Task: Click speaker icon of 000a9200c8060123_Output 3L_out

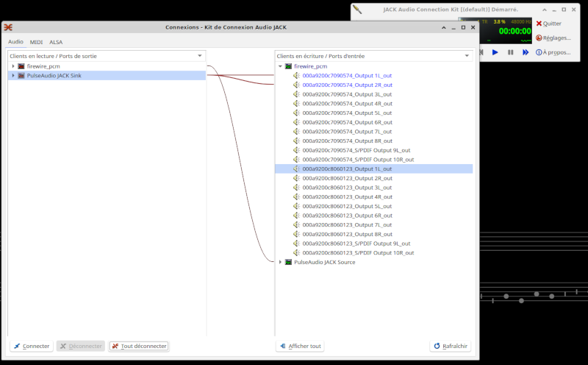Action: pyautogui.click(x=296, y=188)
